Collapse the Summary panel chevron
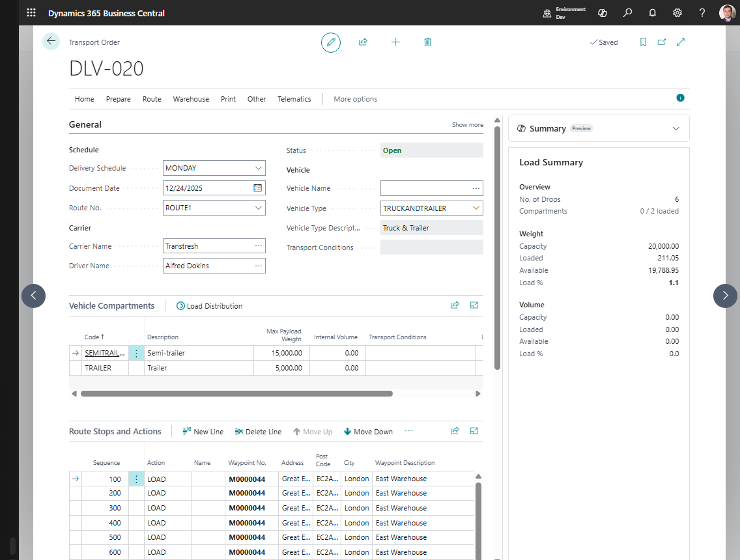Screen dimensions: 740x560 pyautogui.click(x=676, y=128)
